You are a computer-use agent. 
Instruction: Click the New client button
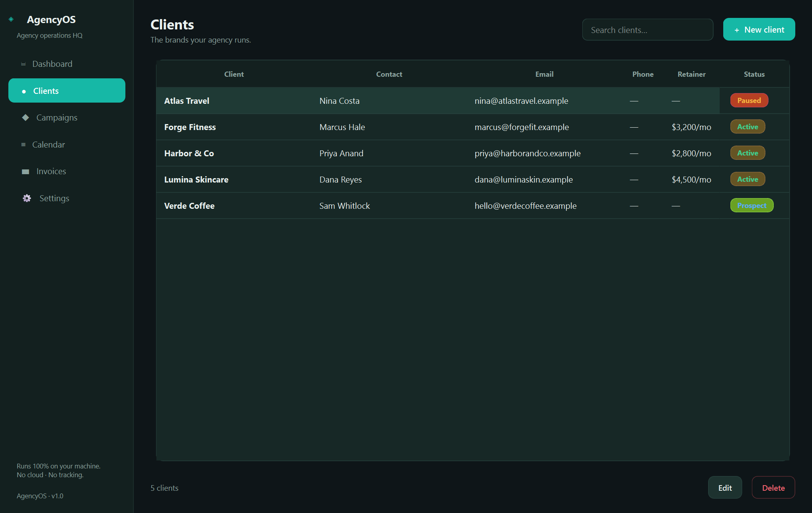[x=759, y=29]
